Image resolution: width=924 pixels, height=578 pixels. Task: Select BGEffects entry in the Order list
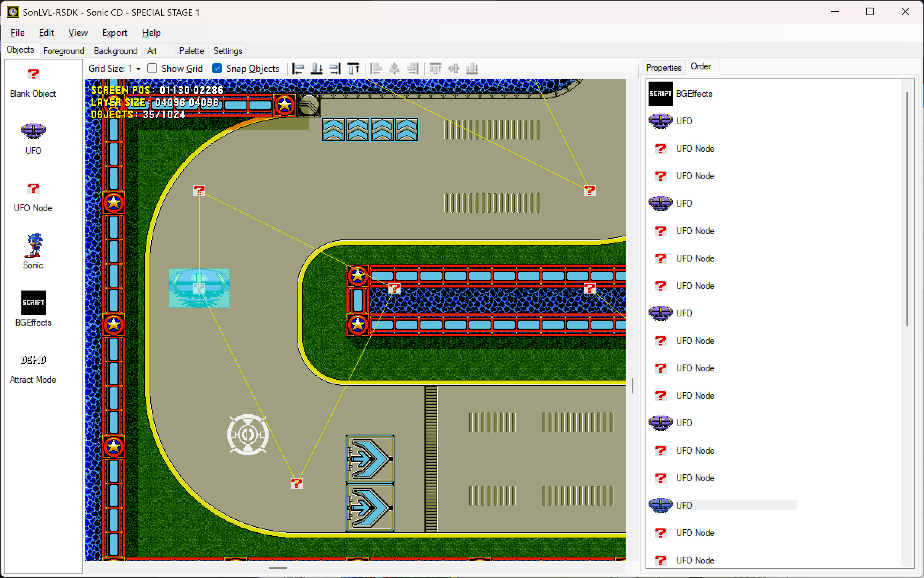694,94
